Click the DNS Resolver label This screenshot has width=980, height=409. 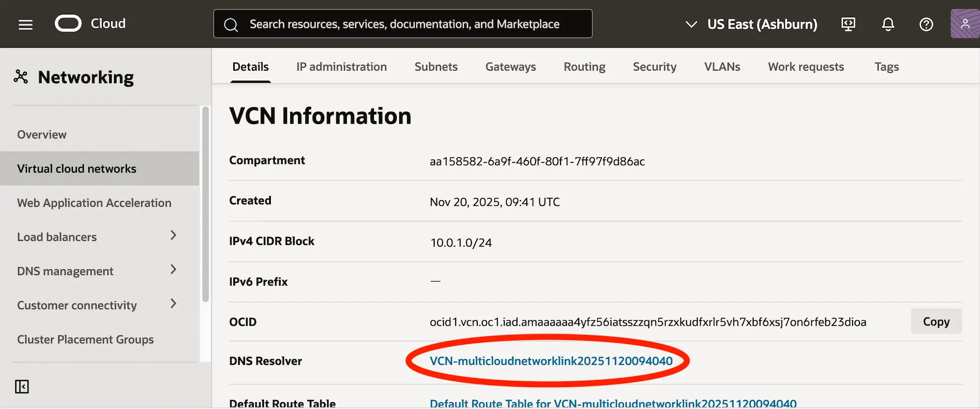coord(266,361)
